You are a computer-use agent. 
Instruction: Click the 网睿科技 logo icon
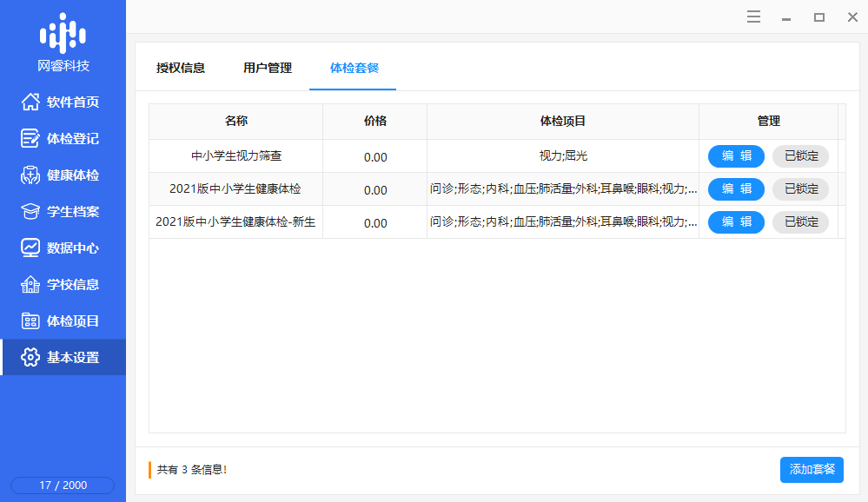(x=63, y=33)
